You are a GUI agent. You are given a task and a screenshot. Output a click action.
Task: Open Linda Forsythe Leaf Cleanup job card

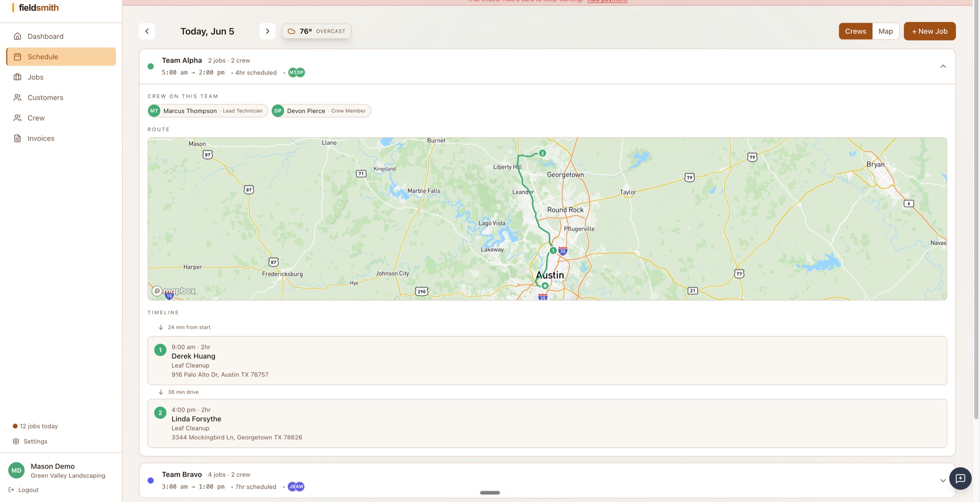(x=547, y=424)
